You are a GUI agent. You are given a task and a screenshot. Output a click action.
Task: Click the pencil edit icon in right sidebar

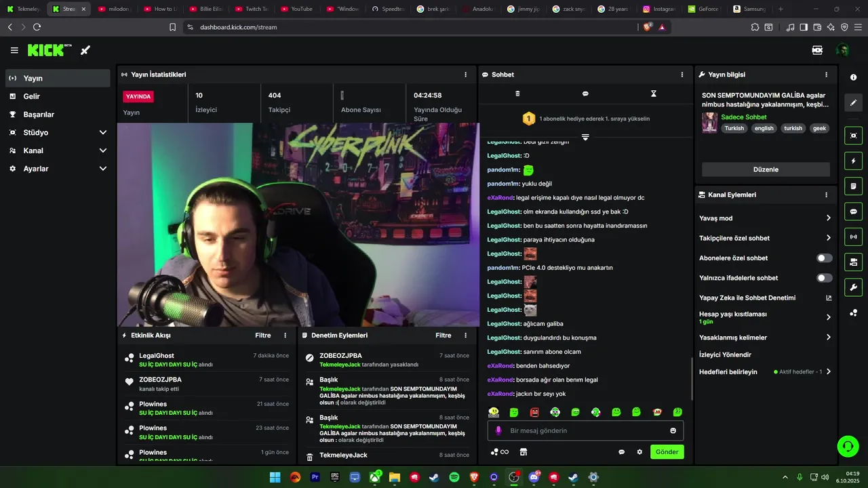tap(854, 103)
